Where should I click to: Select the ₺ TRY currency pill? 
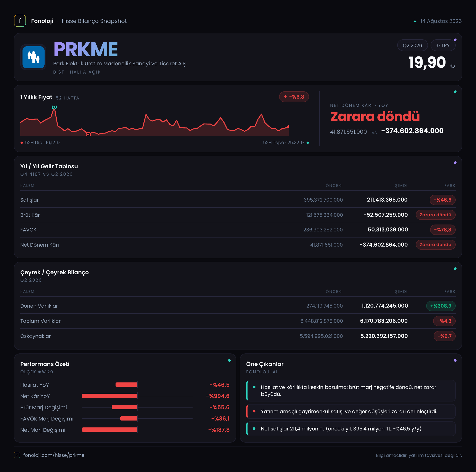point(443,45)
